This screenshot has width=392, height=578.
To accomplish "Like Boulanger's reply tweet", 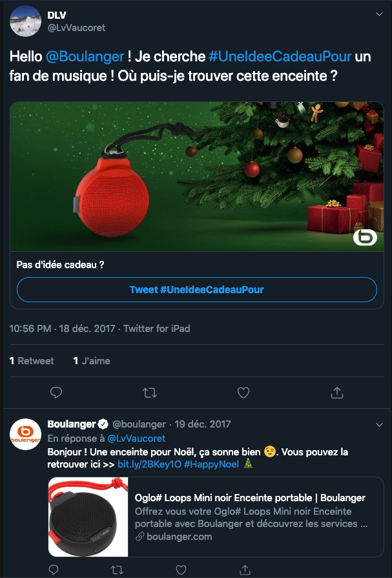I will (181, 570).
